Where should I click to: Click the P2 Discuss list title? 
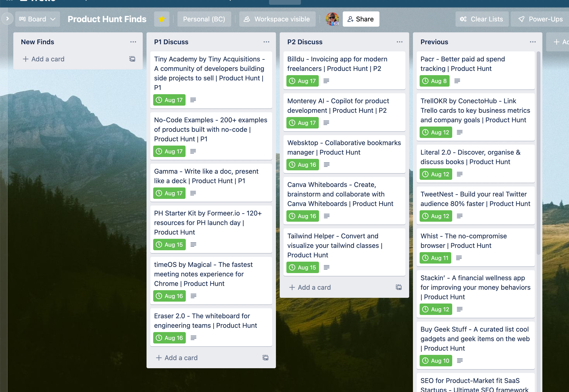305,42
